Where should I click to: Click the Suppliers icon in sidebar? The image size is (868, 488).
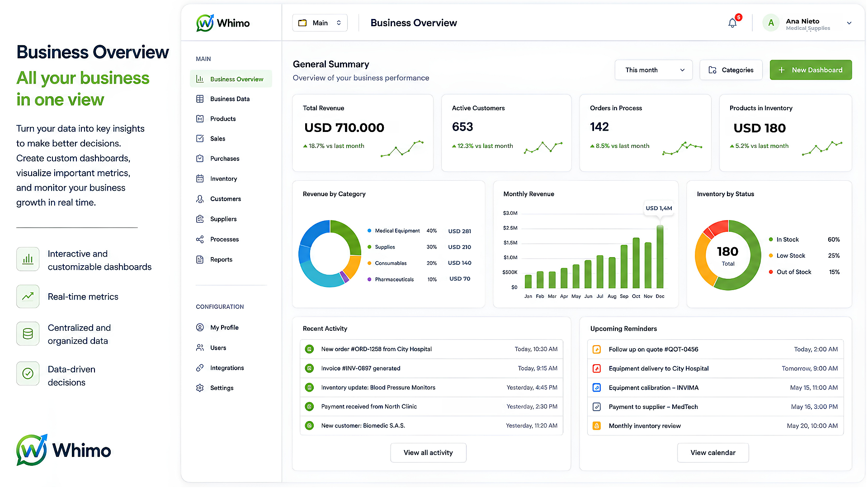point(200,219)
